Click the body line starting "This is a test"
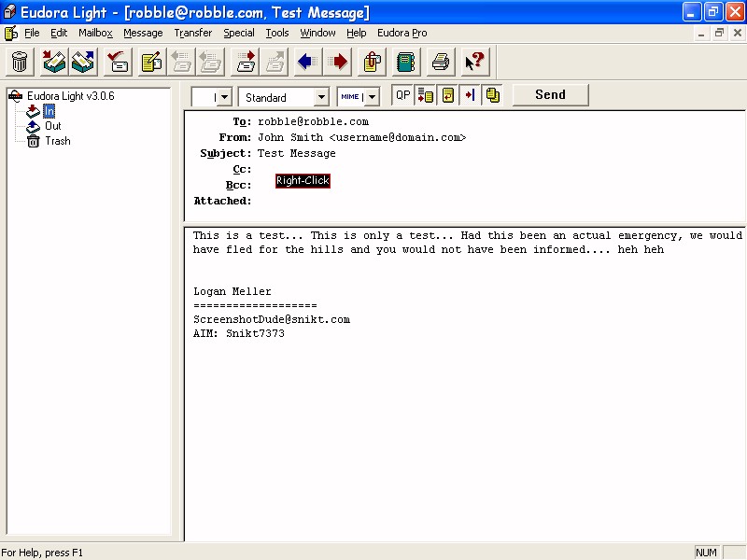747x560 pixels. (468, 235)
